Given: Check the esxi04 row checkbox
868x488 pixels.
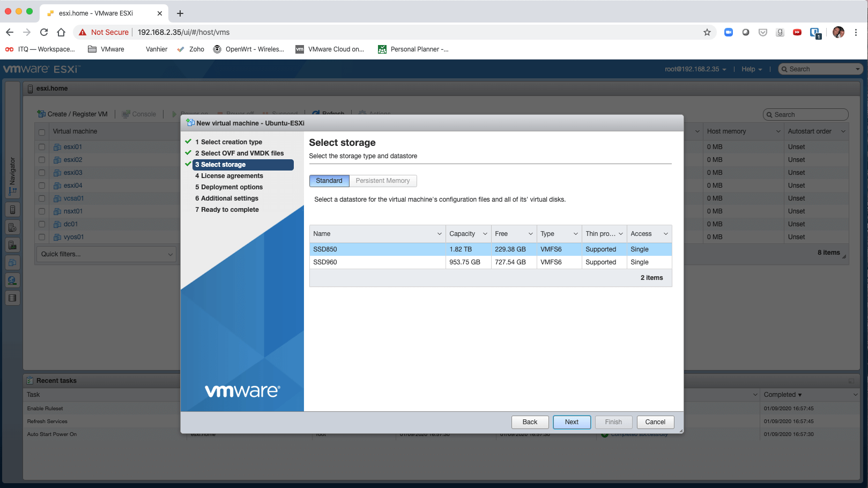Looking at the screenshot, I should (42, 186).
